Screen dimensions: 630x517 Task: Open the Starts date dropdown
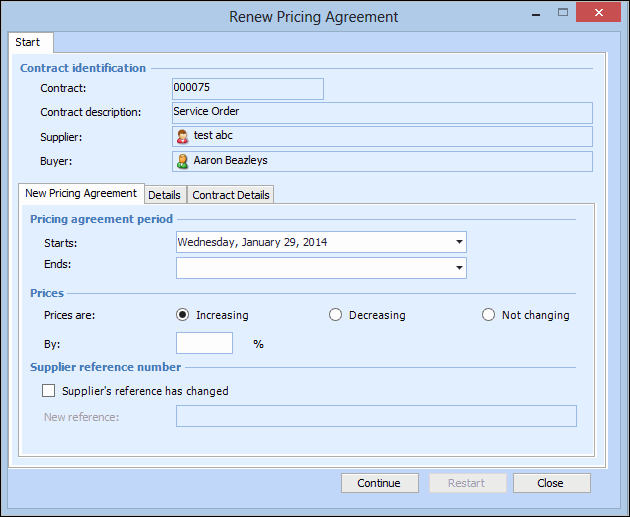click(458, 242)
